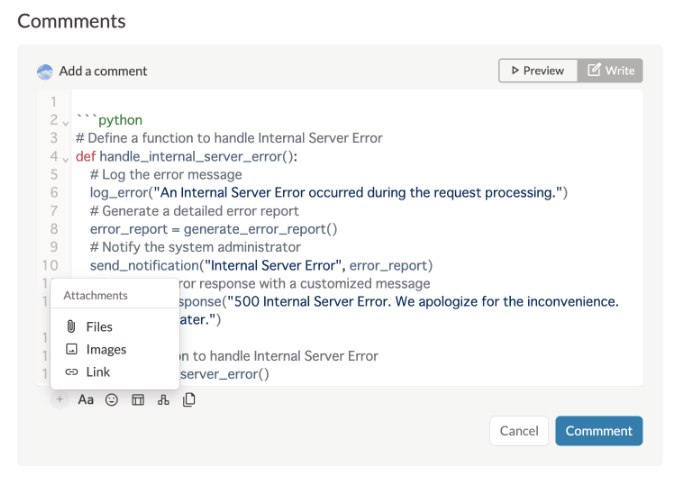Click the picture icon beside Images
The height and width of the screenshot is (480, 680).
pyautogui.click(x=72, y=349)
